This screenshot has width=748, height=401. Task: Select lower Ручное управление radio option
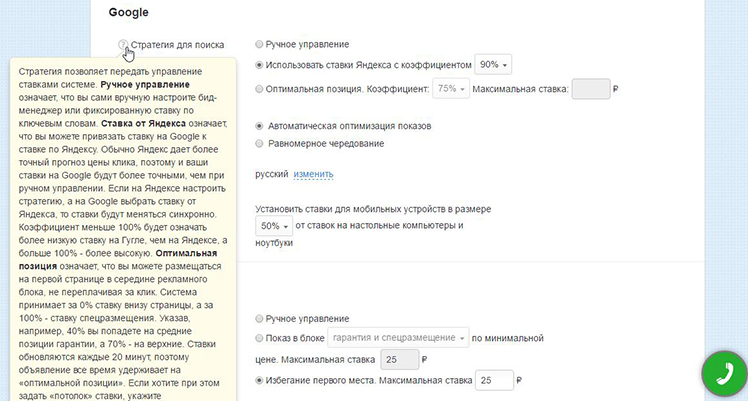coord(259,319)
